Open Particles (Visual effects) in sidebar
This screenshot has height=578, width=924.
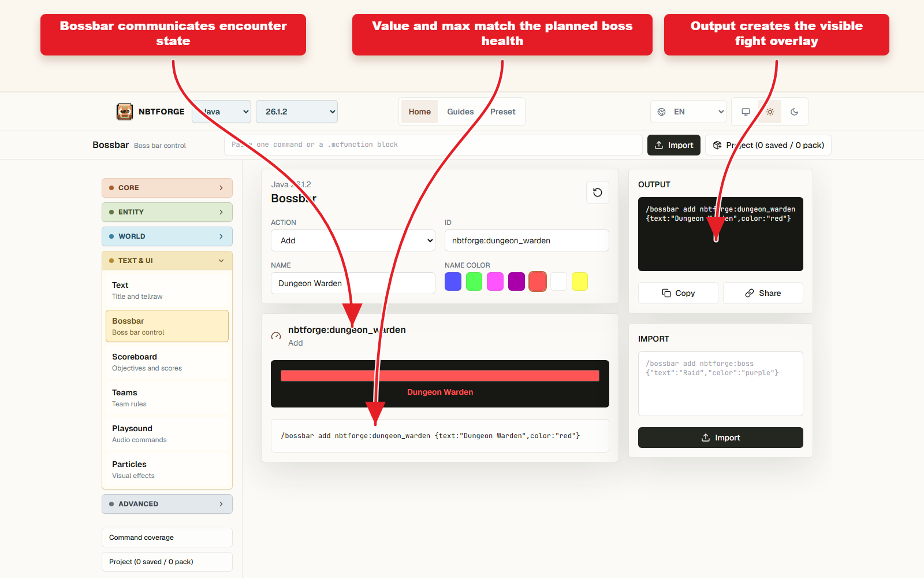point(167,469)
